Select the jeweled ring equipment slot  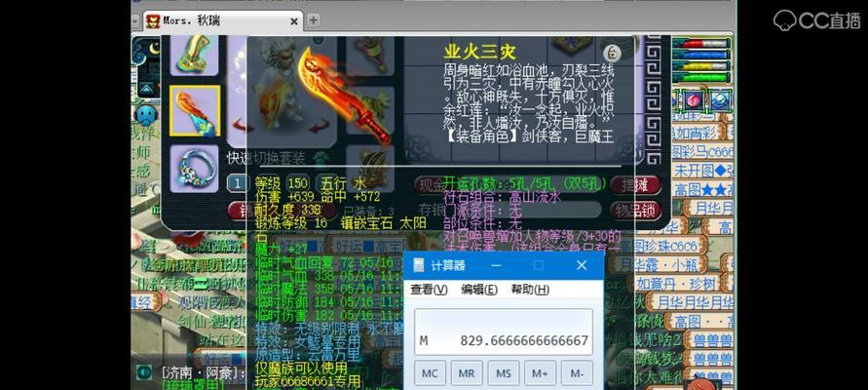(194, 169)
